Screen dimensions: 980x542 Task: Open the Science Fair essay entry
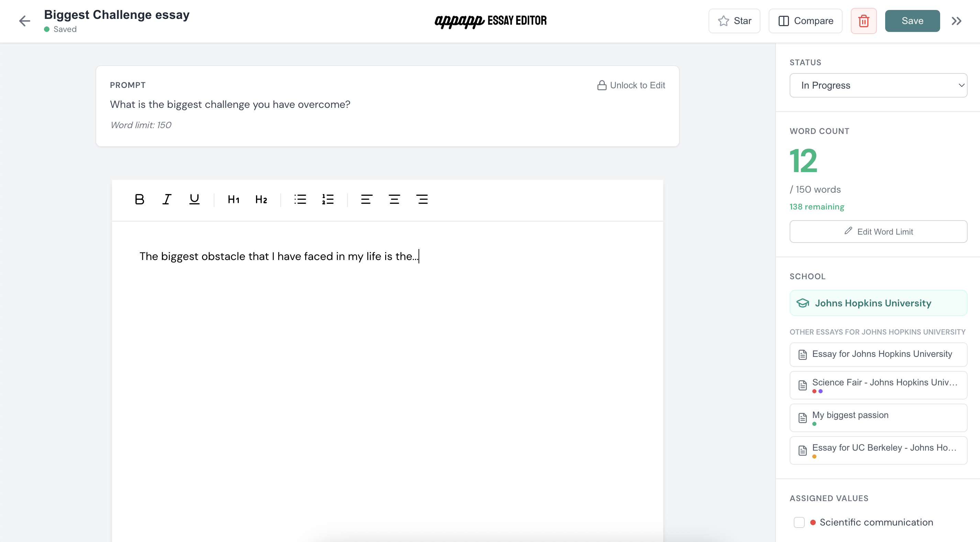pos(878,385)
